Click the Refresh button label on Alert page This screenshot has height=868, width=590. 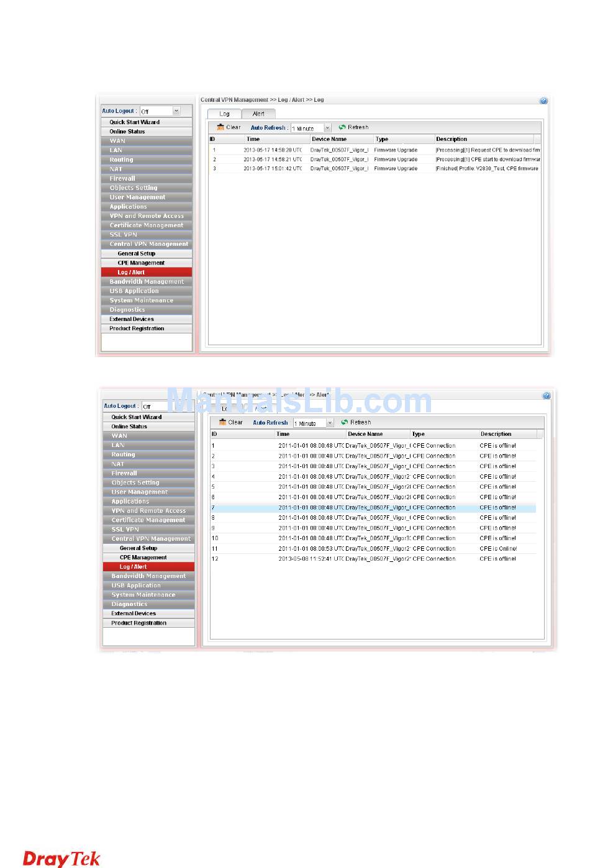tap(361, 422)
